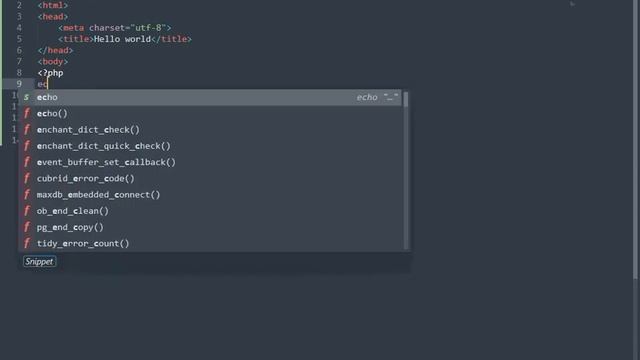
Task: Click the typed 'ec' text on line 9
Action: pos(42,84)
